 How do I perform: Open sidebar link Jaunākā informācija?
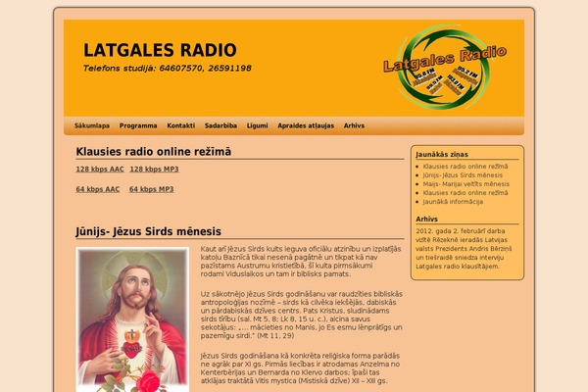tap(453, 202)
